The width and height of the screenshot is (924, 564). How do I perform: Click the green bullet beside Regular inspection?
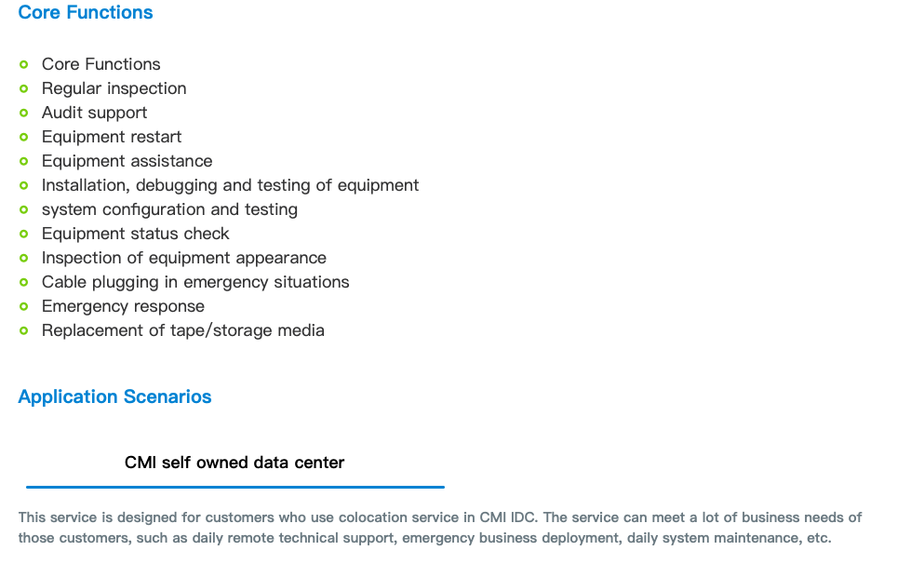[23, 88]
